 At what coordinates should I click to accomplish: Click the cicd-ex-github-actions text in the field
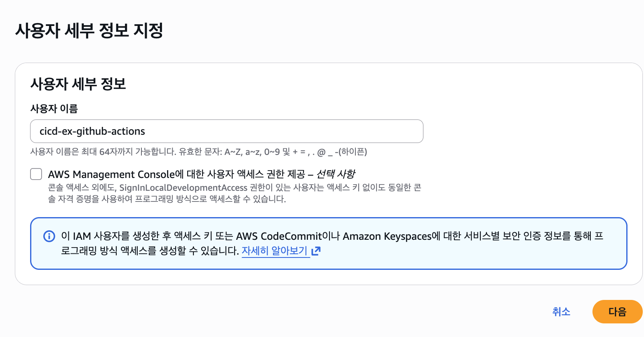tap(92, 131)
